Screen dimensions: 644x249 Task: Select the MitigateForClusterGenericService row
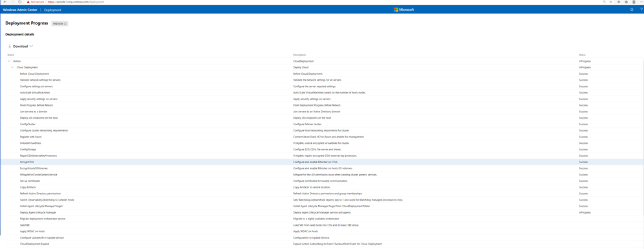[322, 175]
